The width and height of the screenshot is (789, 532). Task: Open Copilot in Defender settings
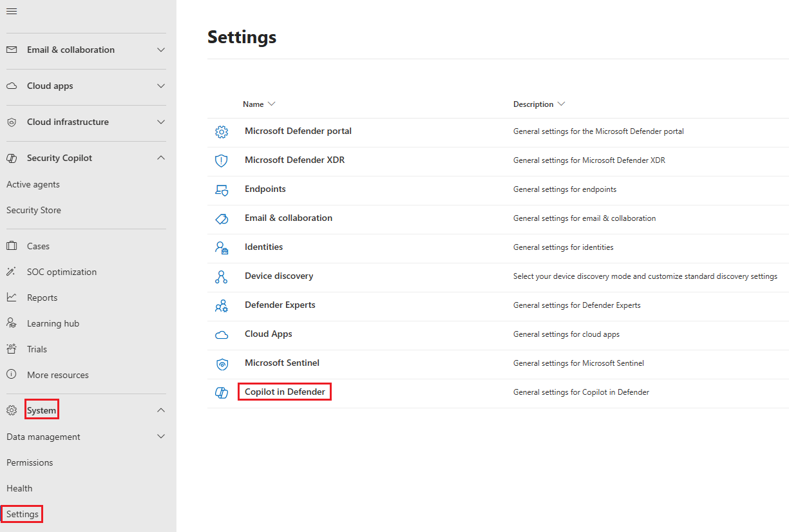click(285, 392)
